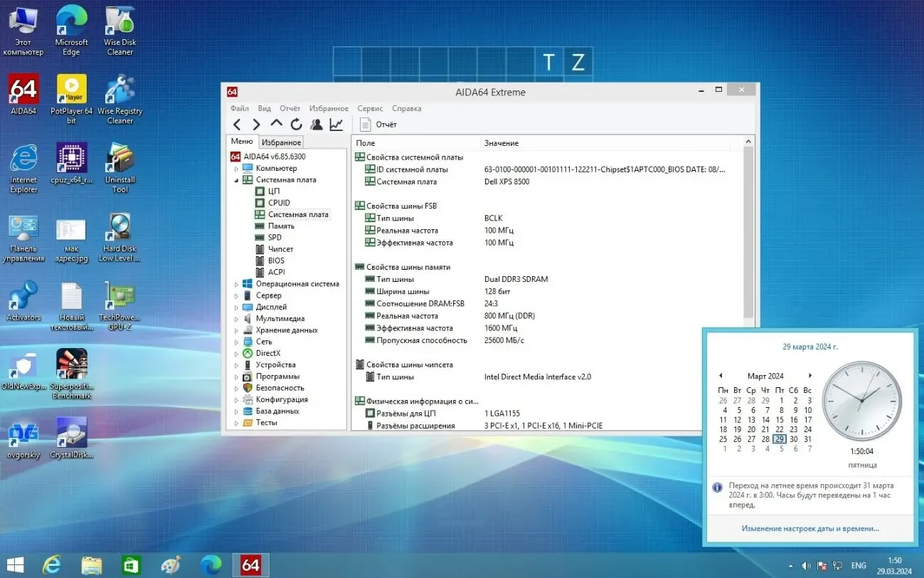Click the Forward arrow in AIDA64 toolbar
The image size is (924, 578).
pyautogui.click(x=257, y=125)
